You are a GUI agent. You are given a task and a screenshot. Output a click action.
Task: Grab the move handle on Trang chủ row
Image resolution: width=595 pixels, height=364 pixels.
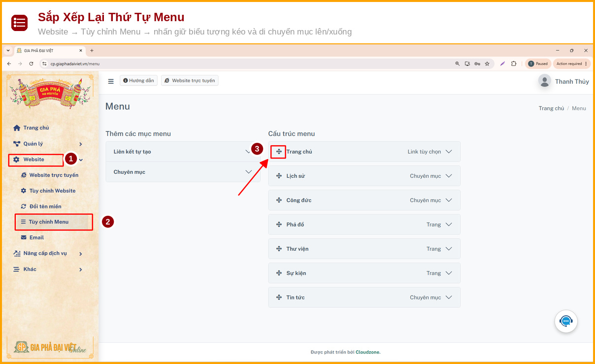point(279,152)
